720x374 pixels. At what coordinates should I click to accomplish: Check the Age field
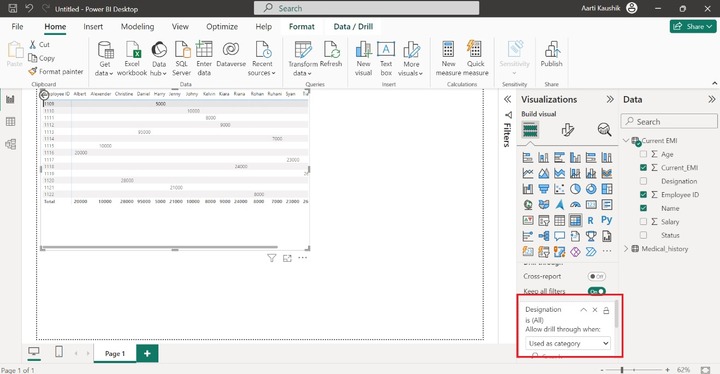(643, 154)
